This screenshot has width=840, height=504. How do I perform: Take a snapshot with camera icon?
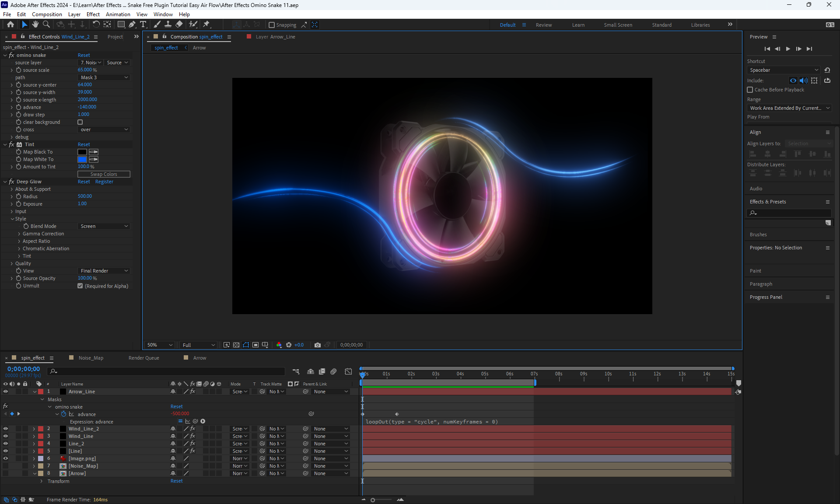coord(318,345)
